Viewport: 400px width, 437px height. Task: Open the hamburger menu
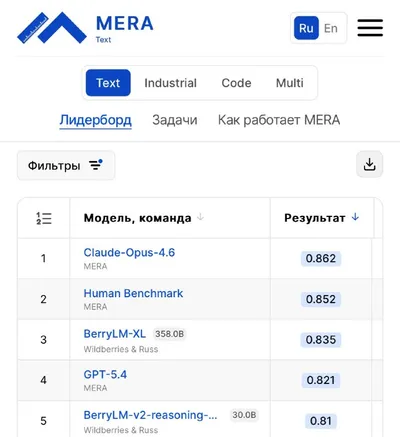(x=370, y=28)
